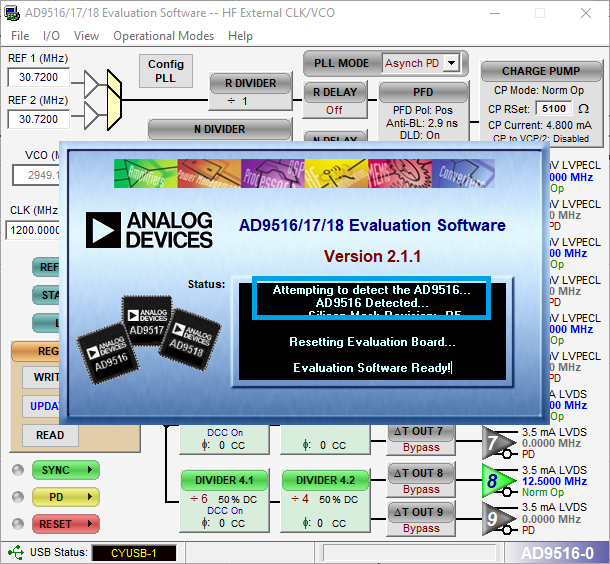Toggle the indicator LED next to SYNC

pyautogui.click(x=18, y=470)
